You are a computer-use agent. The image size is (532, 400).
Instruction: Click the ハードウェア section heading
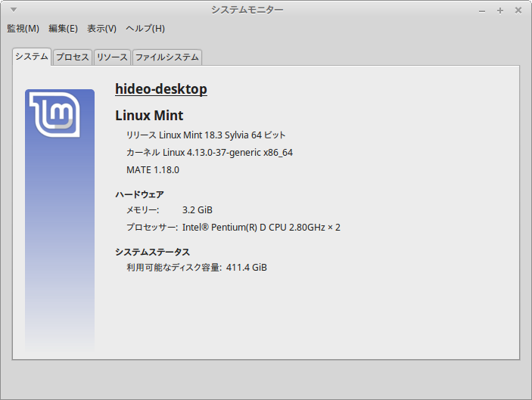coord(139,194)
